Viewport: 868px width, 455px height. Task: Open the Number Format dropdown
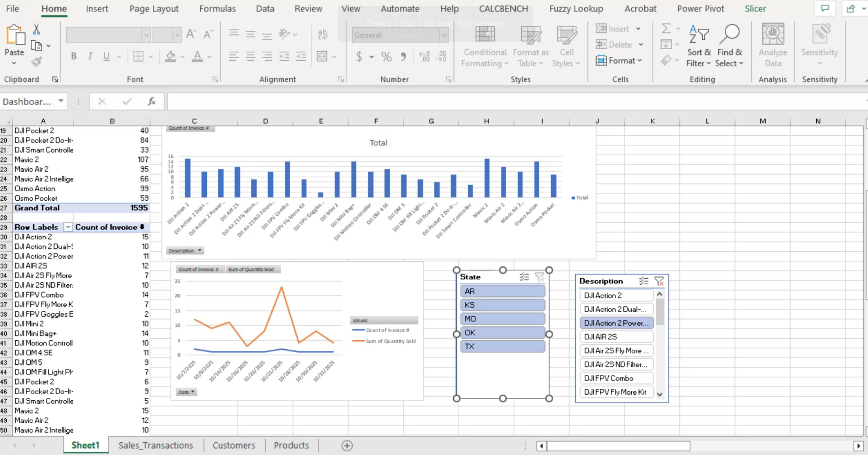coord(444,35)
